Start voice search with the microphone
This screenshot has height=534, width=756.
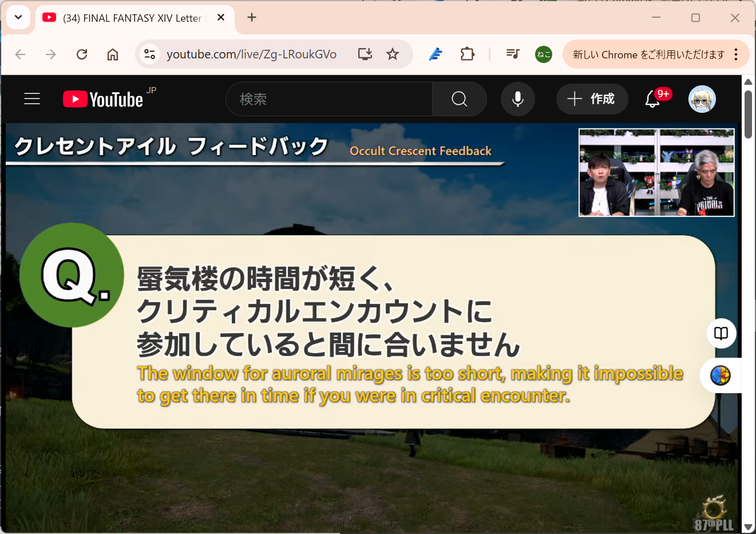[x=518, y=99]
